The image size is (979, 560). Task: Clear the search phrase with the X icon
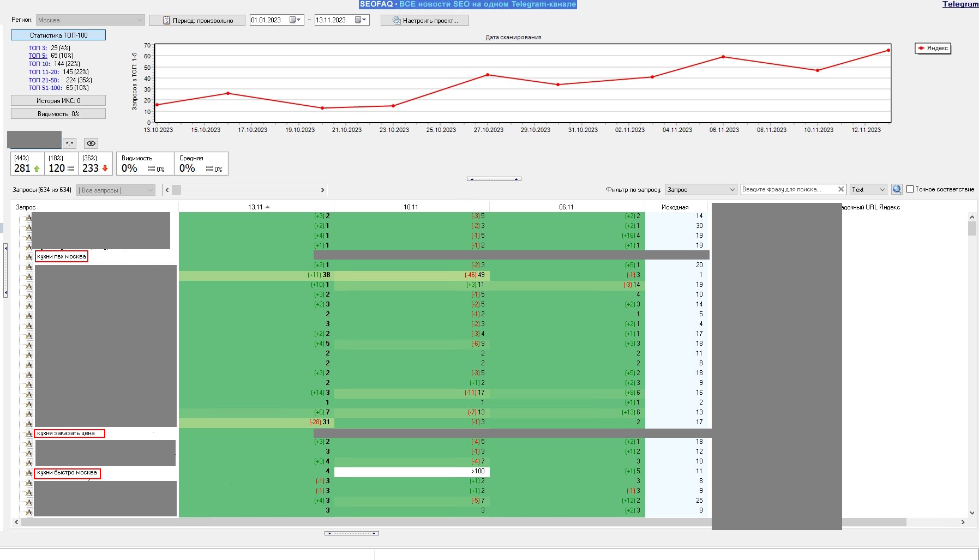coord(841,189)
